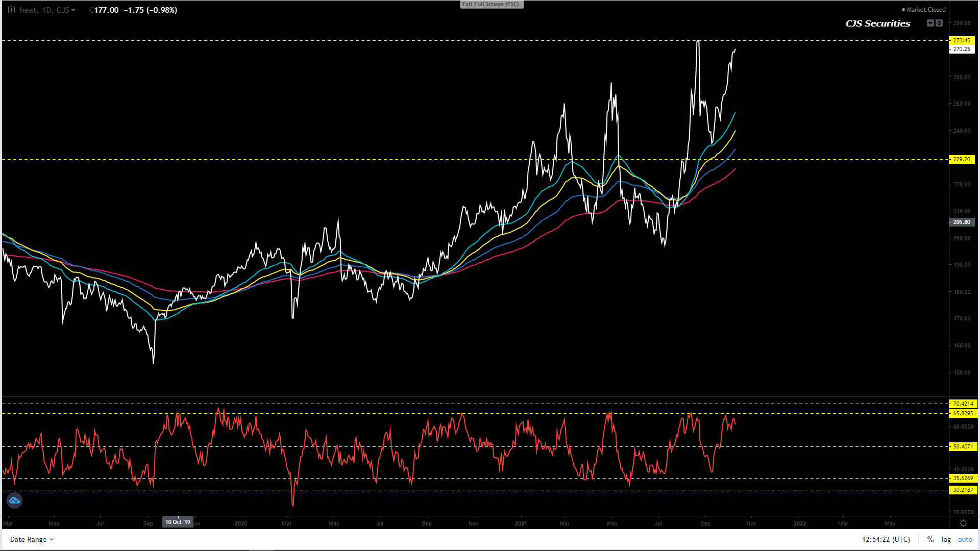980x551 pixels.
Task: Click Exit Full Screen (ESC) button
Action: click(491, 5)
